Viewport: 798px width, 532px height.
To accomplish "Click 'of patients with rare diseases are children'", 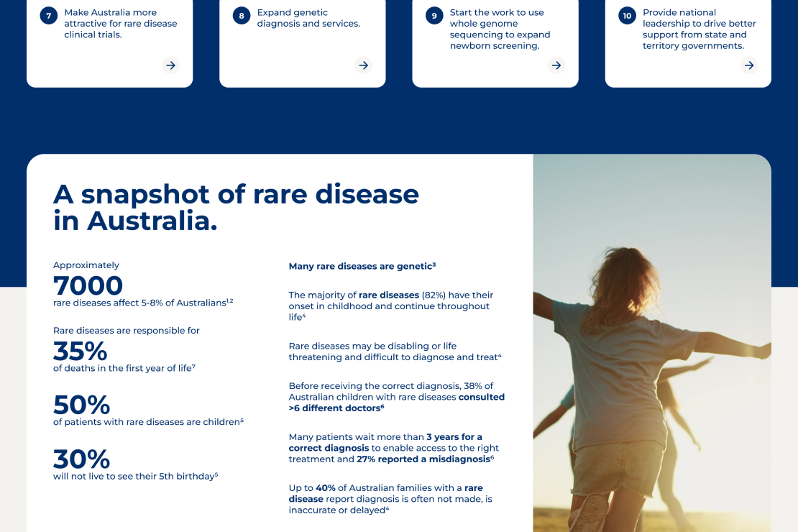I will pyautogui.click(x=149, y=422).
